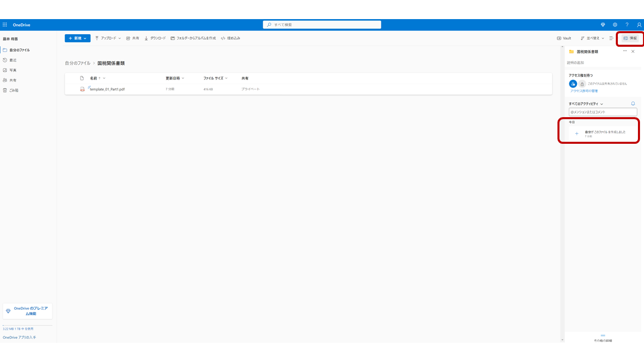
Task: Open the Vault in the toolbar
Action: 563,38
